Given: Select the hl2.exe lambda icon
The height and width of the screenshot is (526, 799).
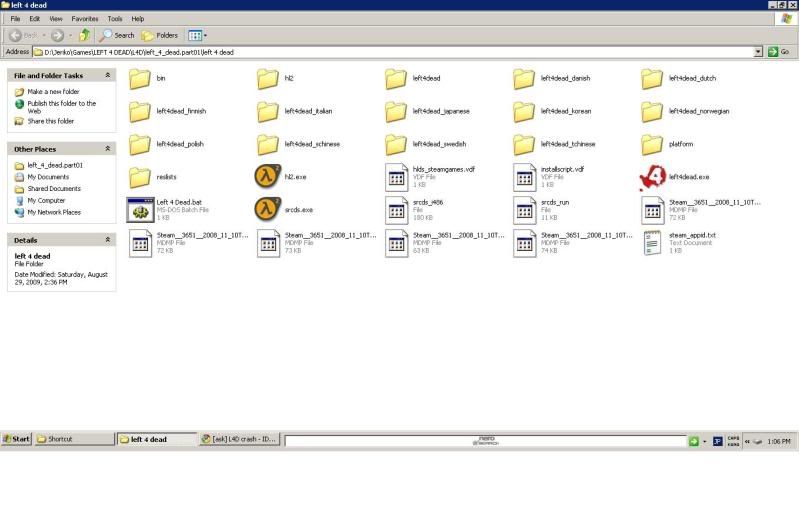Looking at the screenshot, I should point(268,176).
